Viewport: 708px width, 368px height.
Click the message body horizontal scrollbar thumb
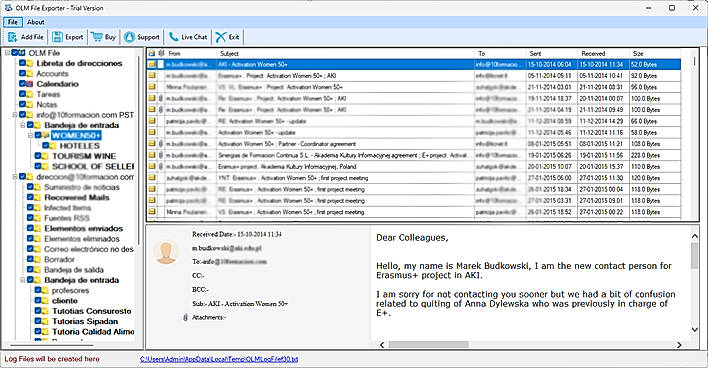pyautogui.click(x=428, y=345)
